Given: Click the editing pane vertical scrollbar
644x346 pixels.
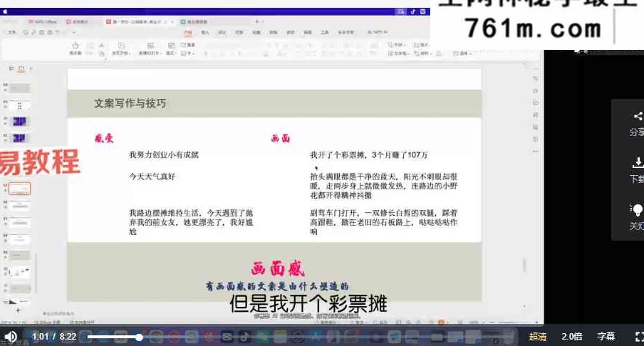Looking at the screenshot, I should click(524, 265).
